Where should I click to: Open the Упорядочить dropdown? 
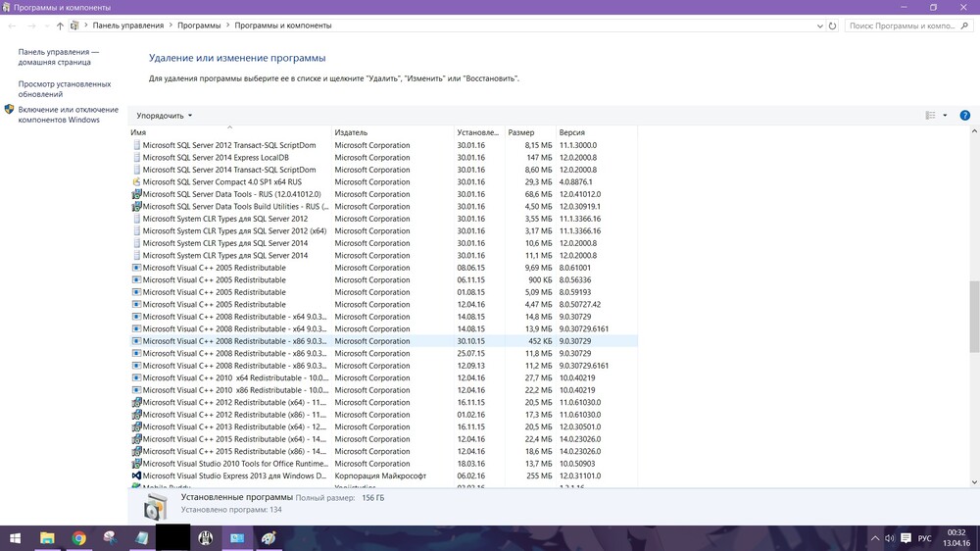point(165,116)
